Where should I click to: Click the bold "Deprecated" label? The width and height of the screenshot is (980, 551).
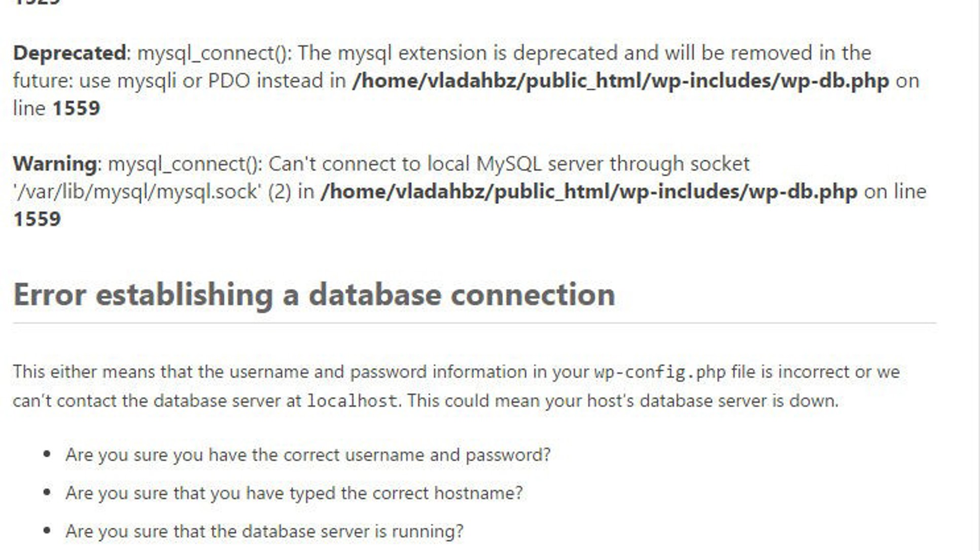click(69, 53)
